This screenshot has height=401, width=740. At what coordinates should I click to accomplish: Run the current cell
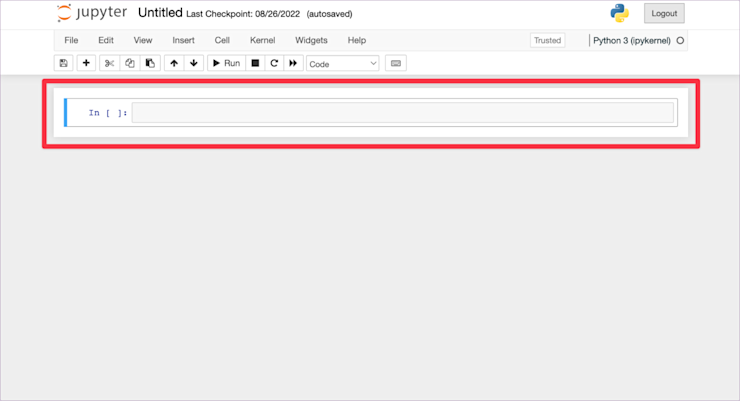click(227, 63)
